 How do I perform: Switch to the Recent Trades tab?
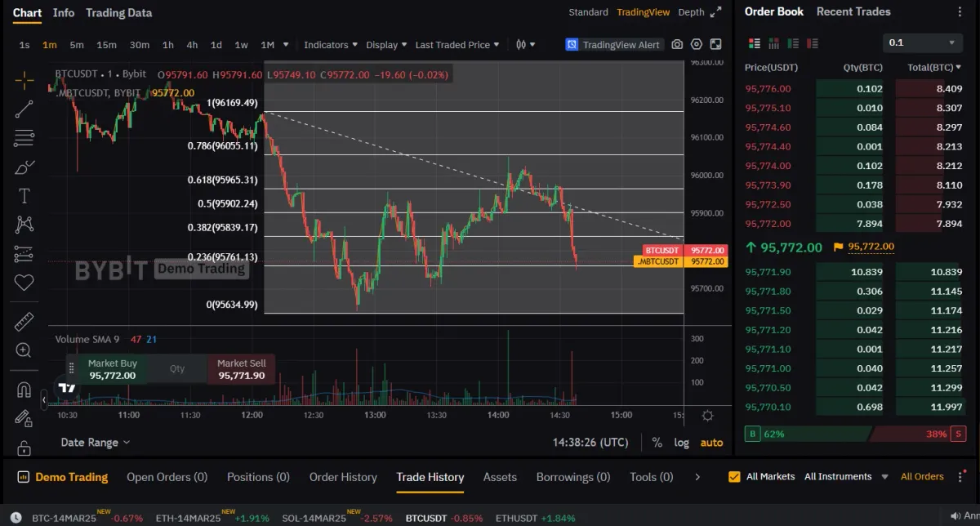point(853,11)
